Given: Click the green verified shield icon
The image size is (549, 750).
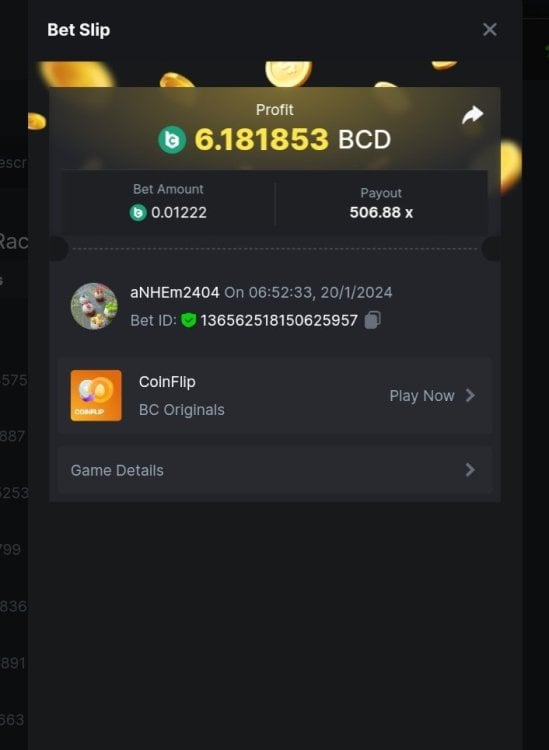Looking at the screenshot, I should coord(189,320).
